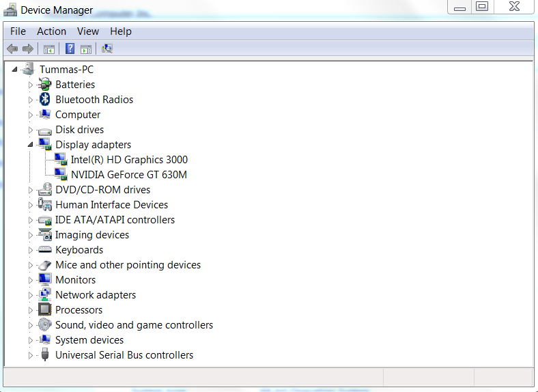Click the DVD/CD-ROM drives icon
Viewport: 538px width, 392px height.
pos(44,190)
